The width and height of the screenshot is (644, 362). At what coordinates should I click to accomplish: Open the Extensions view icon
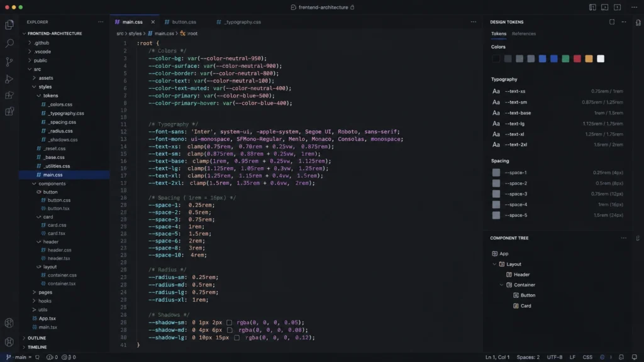click(x=9, y=96)
